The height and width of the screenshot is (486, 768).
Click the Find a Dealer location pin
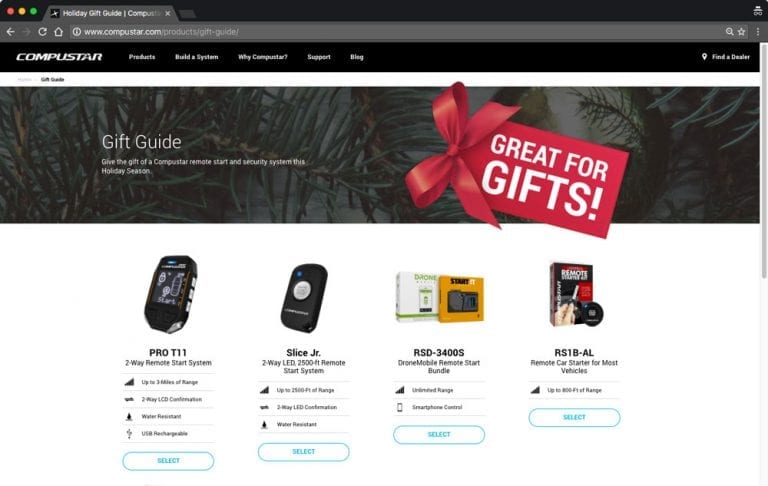704,57
